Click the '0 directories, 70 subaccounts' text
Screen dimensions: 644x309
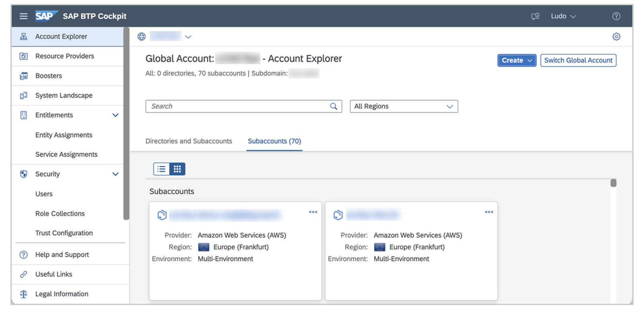201,73
